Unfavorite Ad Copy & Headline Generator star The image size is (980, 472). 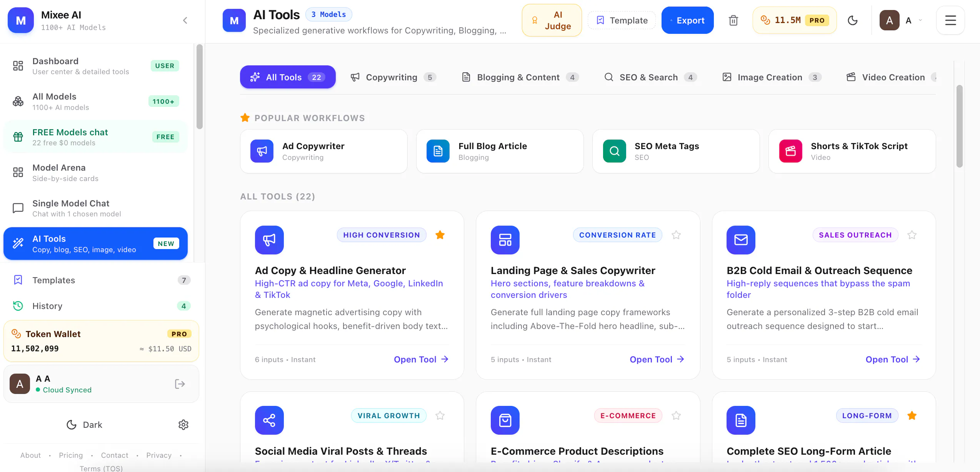click(x=440, y=235)
